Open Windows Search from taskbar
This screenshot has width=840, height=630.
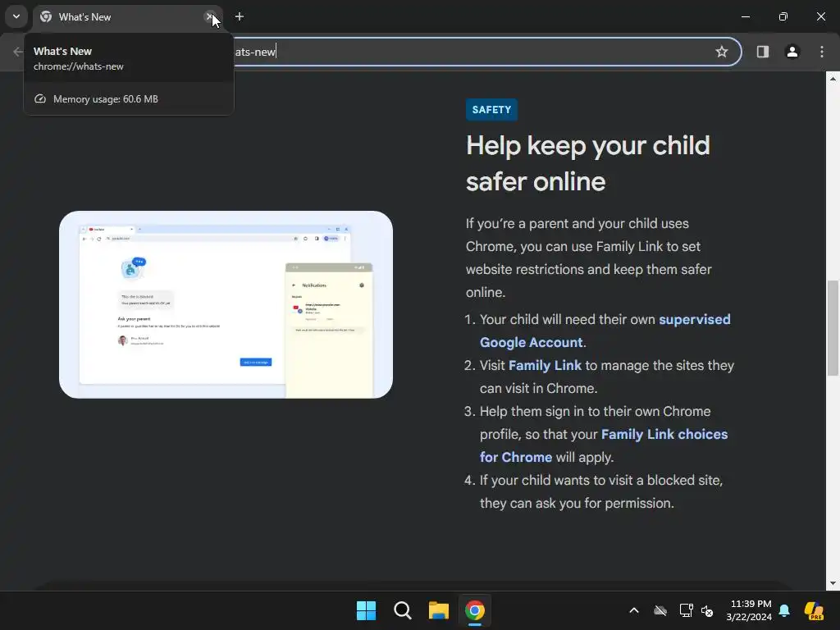402,610
